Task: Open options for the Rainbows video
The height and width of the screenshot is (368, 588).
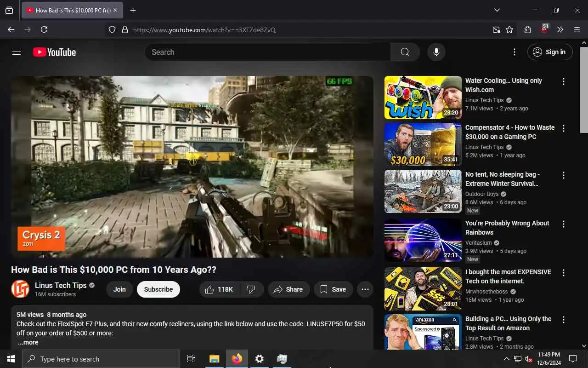Action: (x=564, y=224)
